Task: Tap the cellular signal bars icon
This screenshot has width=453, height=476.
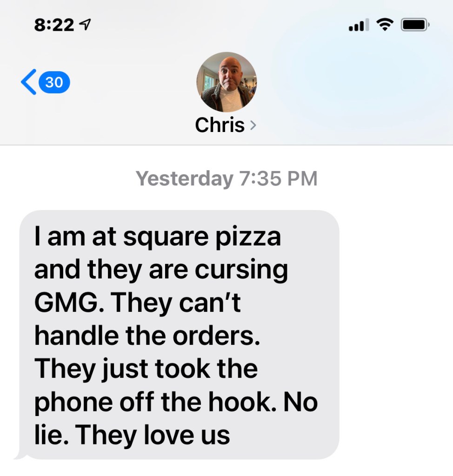Action: [359, 25]
